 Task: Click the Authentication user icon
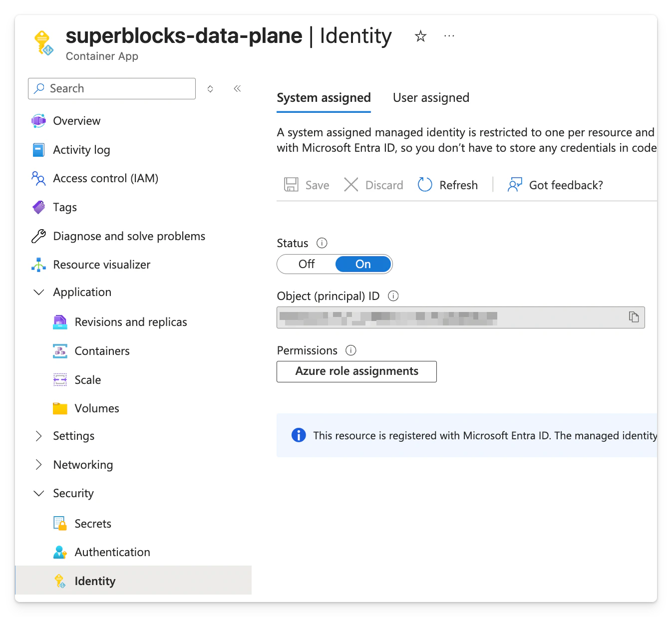[60, 552]
